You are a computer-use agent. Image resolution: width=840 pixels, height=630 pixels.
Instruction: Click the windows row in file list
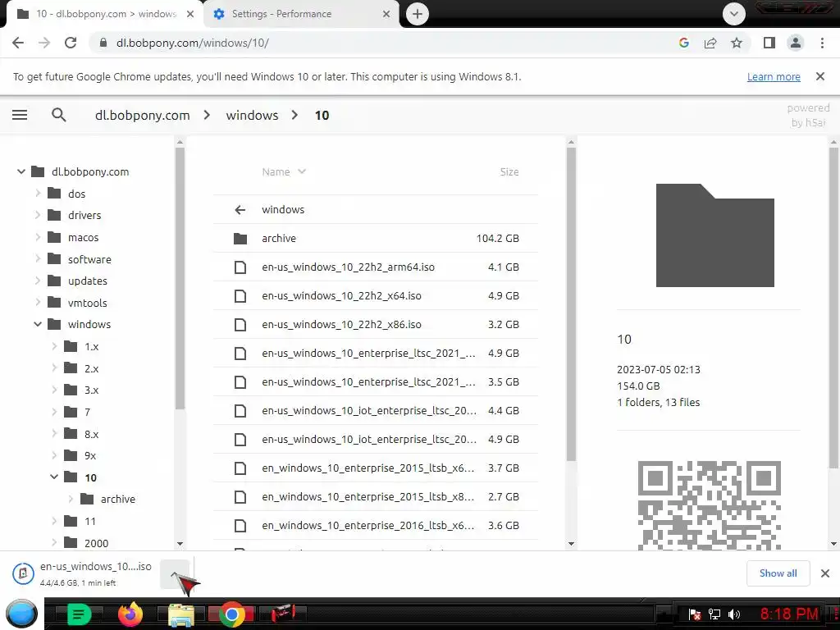376,209
